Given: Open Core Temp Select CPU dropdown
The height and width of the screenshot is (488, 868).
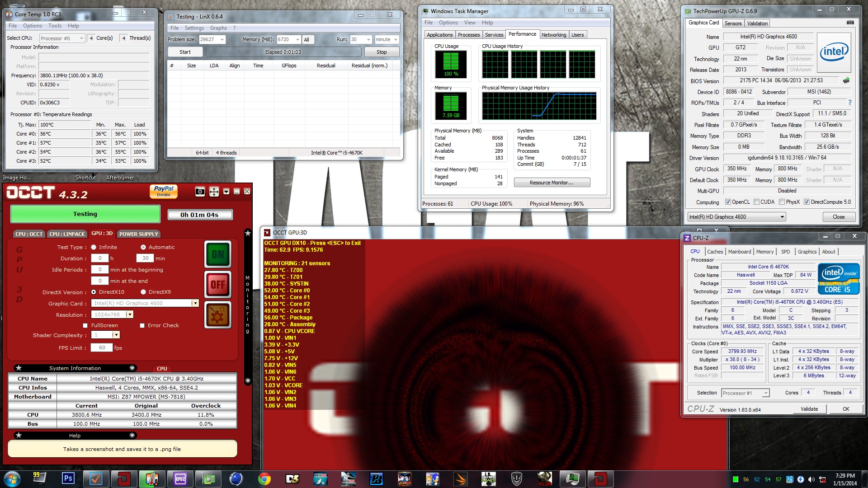Looking at the screenshot, I should point(62,38).
